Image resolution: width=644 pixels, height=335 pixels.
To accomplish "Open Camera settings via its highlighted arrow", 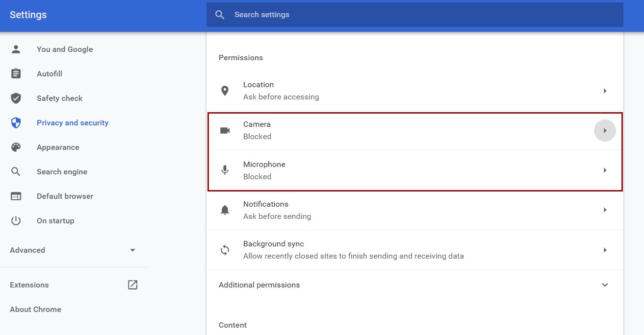I will point(605,130).
